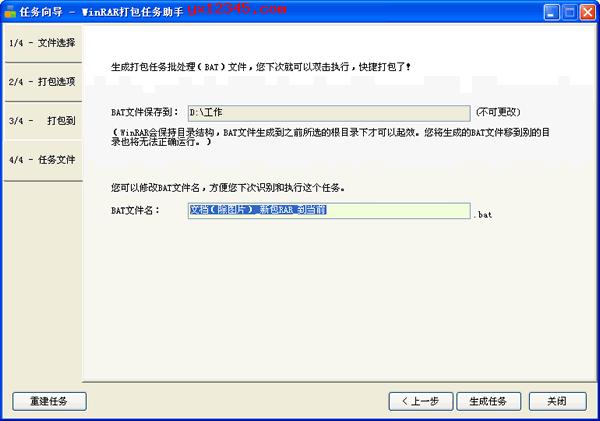The height and width of the screenshot is (421, 600).
Task: Click the .bat extension label
Action: (x=483, y=215)
